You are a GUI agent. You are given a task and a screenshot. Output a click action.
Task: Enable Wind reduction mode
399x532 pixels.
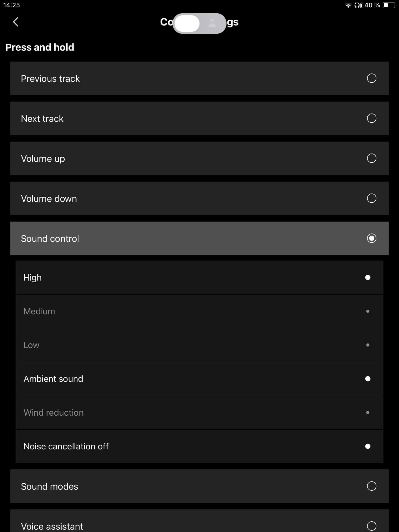(368, 413)
